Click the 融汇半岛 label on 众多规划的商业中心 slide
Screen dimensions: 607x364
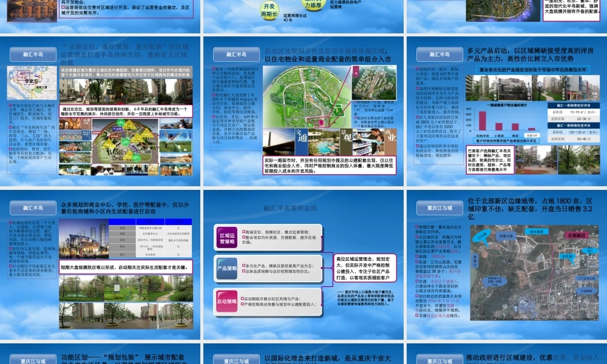pyautogui.click(x=33, y=207)
